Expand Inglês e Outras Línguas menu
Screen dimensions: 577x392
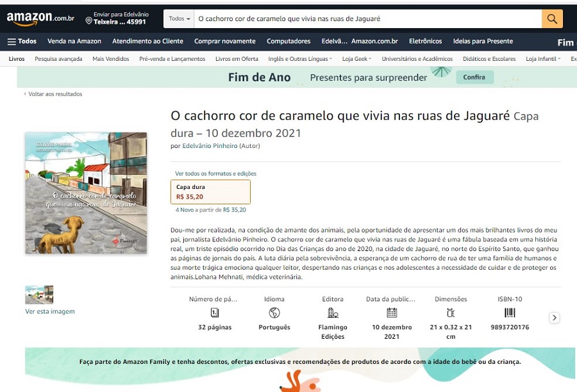(300, 59)
